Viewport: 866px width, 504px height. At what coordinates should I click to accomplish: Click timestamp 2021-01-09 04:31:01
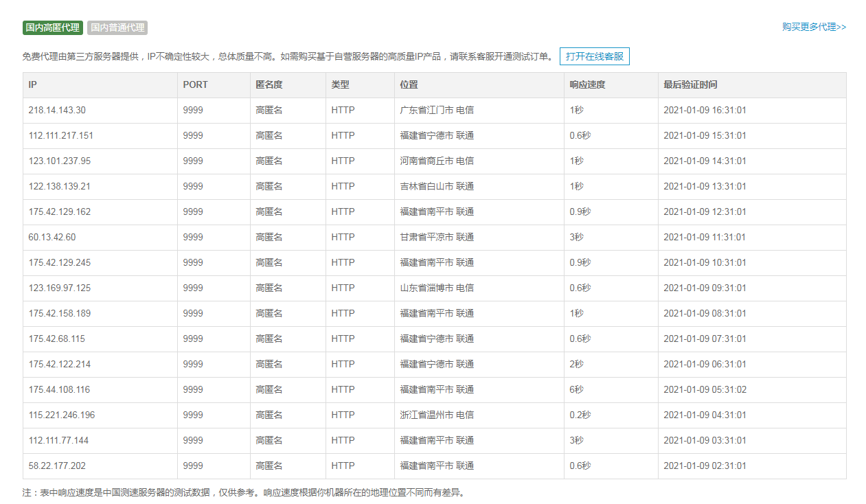pyautogui.click(x=705, y=415)
